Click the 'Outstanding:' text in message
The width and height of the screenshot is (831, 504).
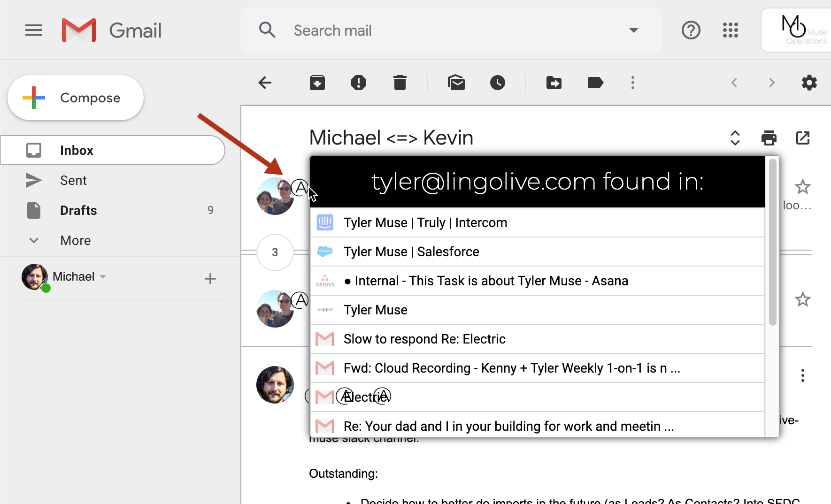[343, 473]
